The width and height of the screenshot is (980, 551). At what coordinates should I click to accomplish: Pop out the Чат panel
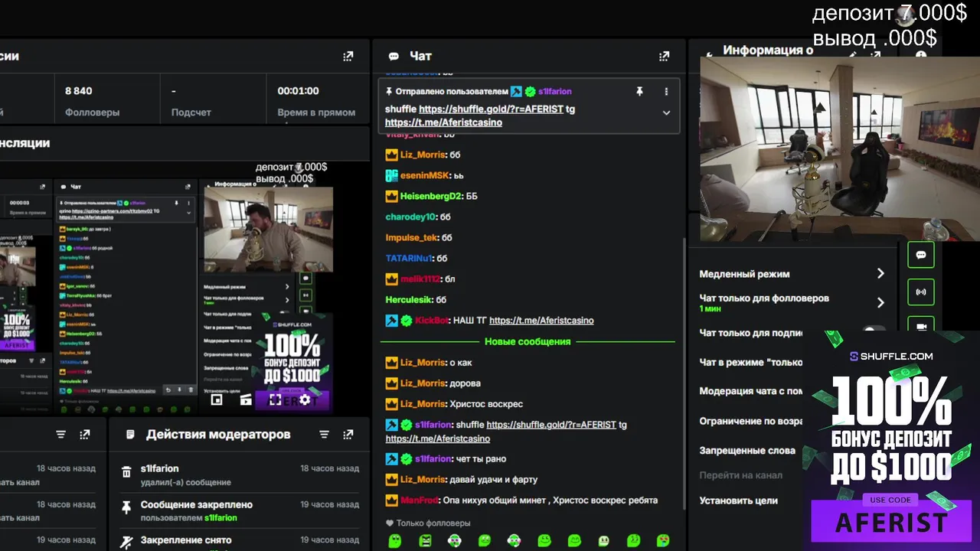(x=664, y=56)
